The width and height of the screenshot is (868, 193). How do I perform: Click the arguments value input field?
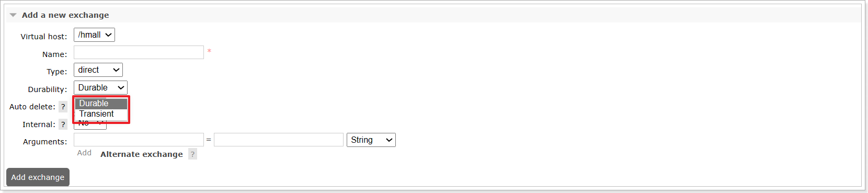[x=279, y=140]
